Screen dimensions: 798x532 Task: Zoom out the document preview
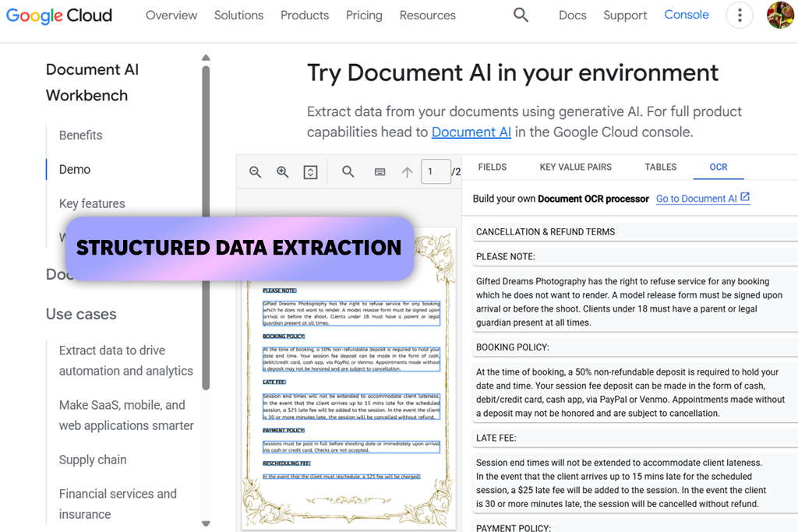tap(255, 172)
